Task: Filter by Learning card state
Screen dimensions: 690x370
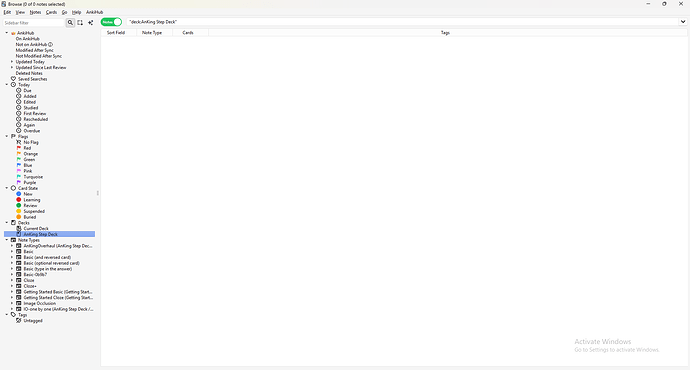Action: click(32, 199)
